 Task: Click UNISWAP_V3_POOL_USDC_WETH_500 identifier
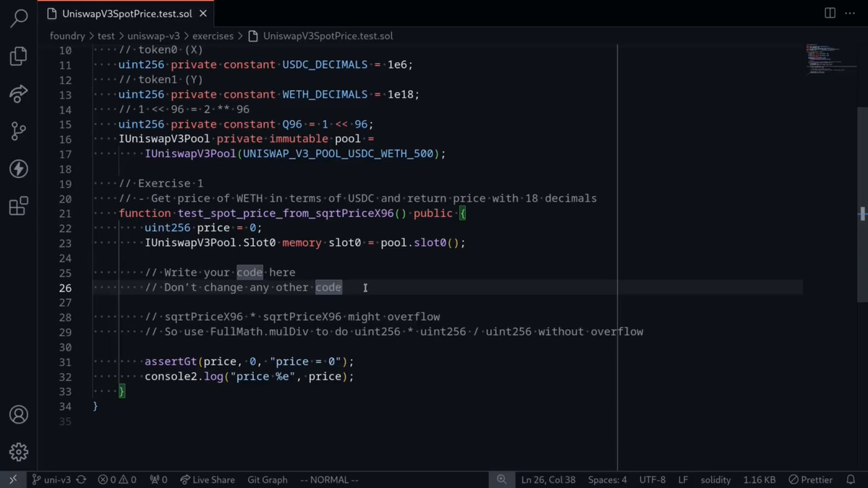pos(338,153)
